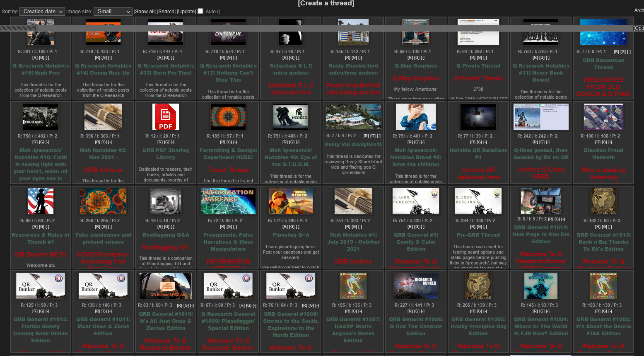Open the 'Sebastian R L C video archive' green title
Screen dimensions: 644x356
(x=291, y=69)
